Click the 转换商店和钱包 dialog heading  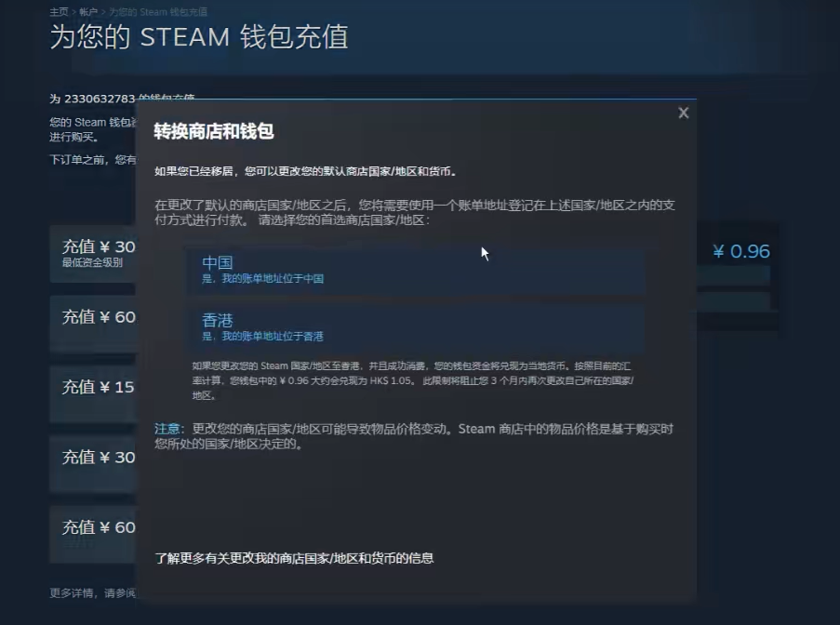coord(214,131)
